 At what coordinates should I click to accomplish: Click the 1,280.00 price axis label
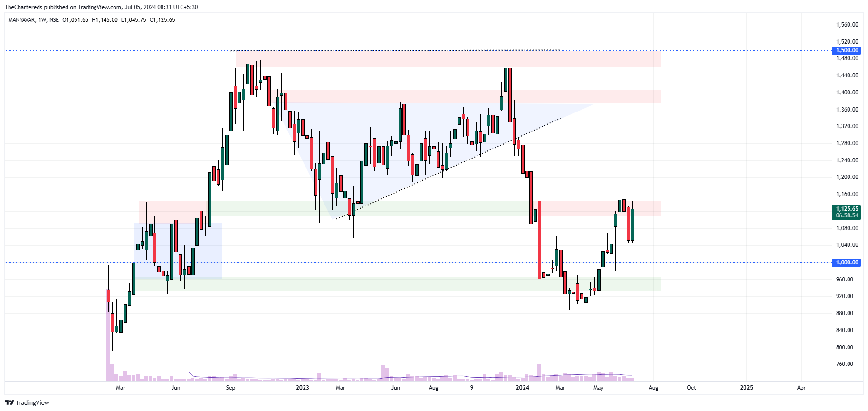tap(847, 143)
